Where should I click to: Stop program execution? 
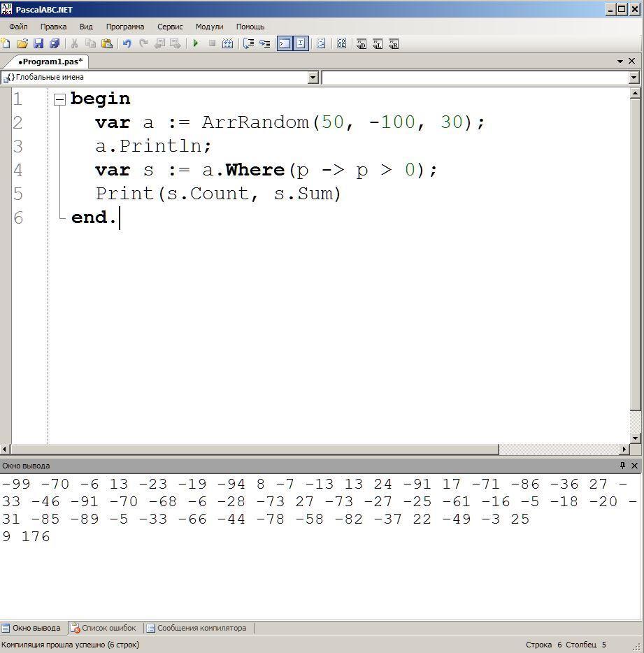(212, 43)
